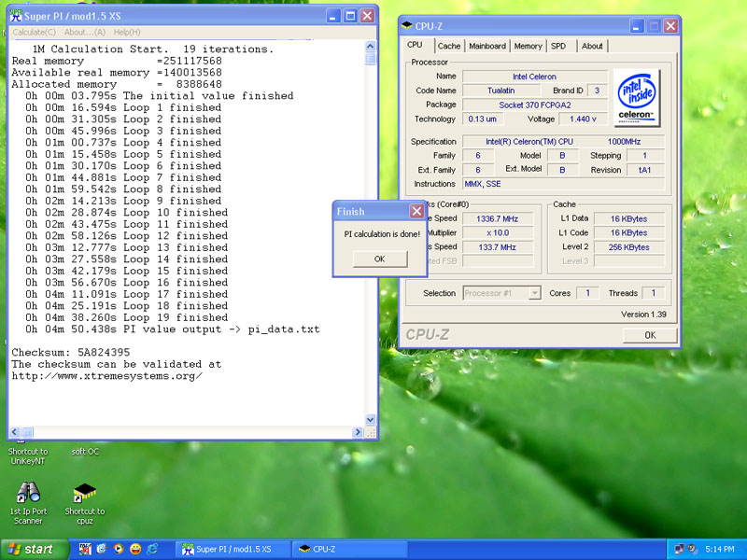Click the OK button in CPU-Z
747x560 pixels.
click(650, 335)
